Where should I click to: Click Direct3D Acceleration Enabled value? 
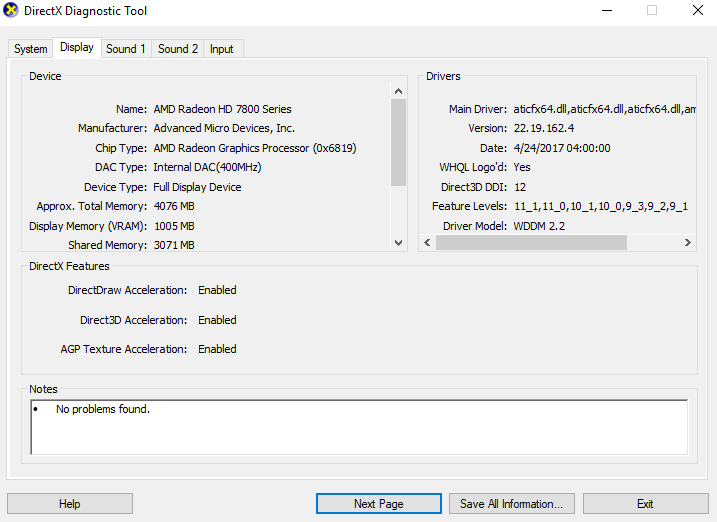tap(217, 320)
